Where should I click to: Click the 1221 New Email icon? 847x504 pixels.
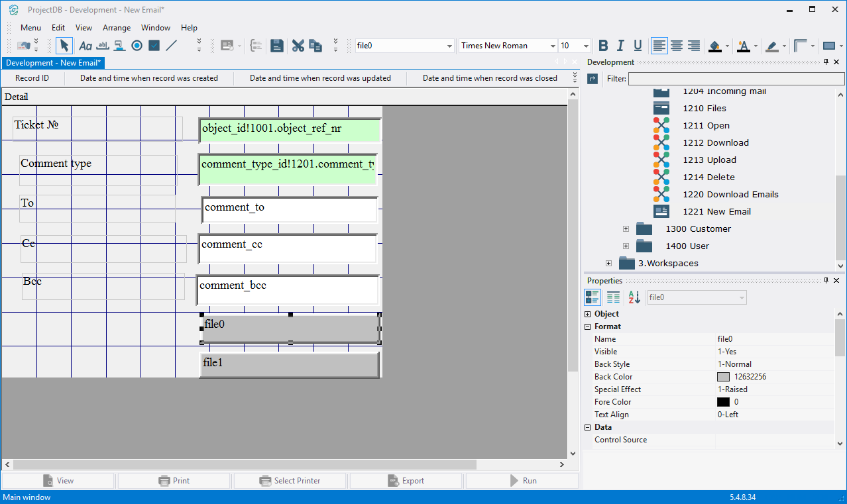[x=661, y=211]
